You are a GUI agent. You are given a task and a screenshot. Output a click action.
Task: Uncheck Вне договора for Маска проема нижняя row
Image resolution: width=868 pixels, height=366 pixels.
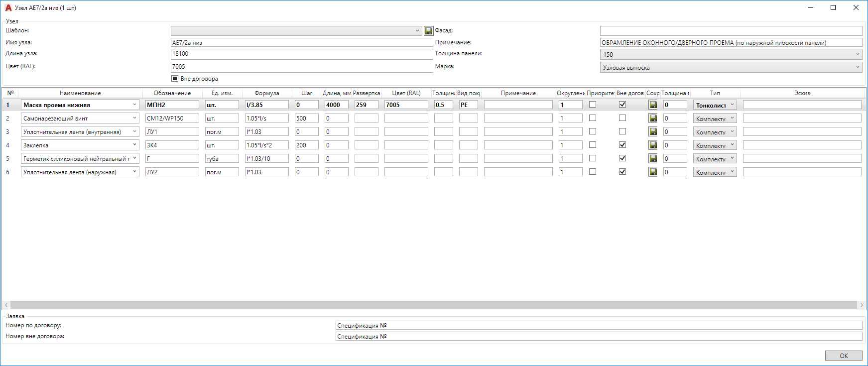click(x=622, y=105)
